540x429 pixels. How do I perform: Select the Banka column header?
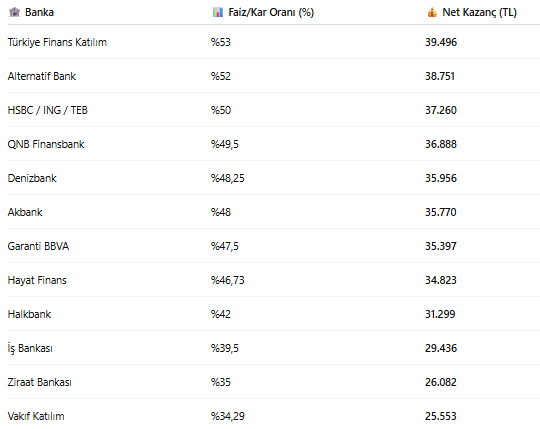[39, 12]
